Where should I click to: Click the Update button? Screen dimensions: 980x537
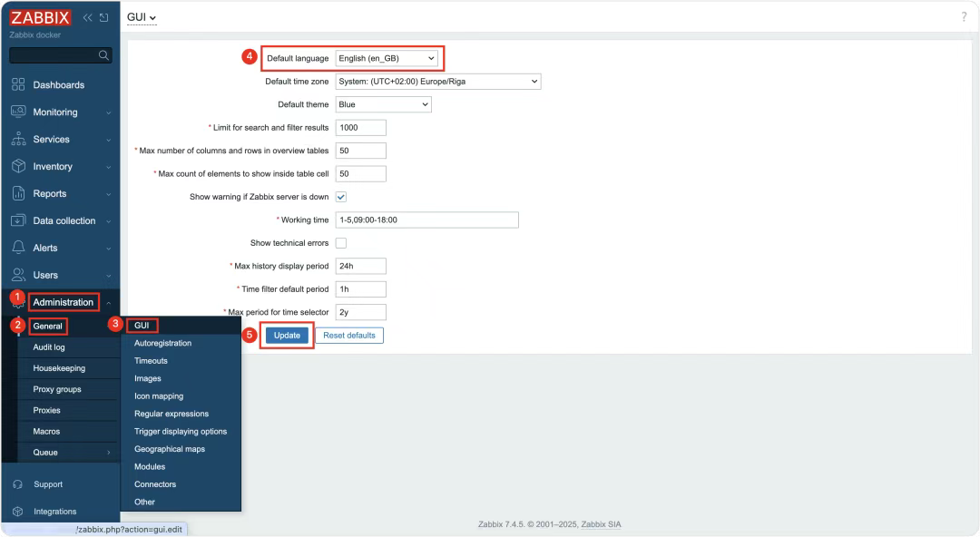(x=287, y=335)
